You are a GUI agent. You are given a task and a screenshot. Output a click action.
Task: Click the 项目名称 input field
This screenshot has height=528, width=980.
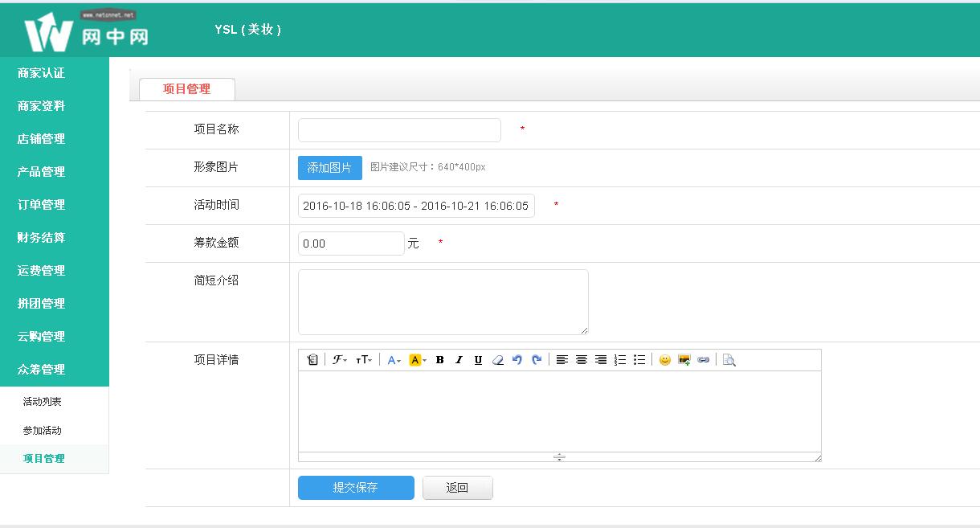coord(399,130)
